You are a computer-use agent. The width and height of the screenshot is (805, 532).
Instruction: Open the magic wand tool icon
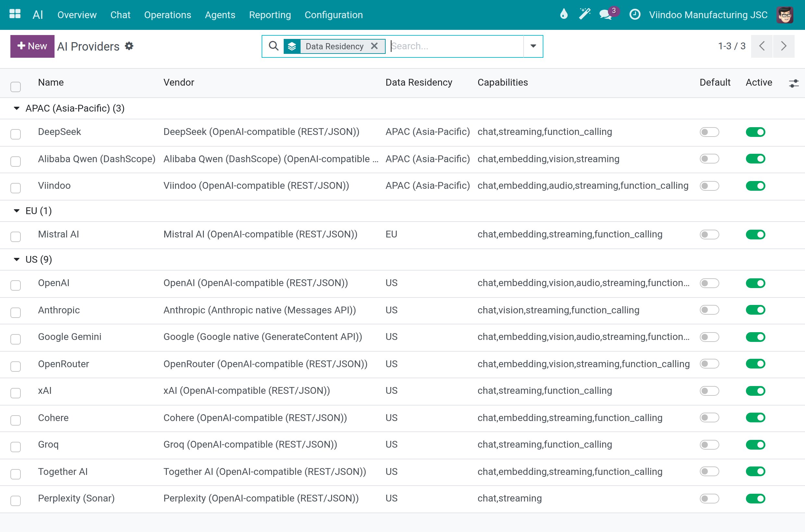(585, 14)
